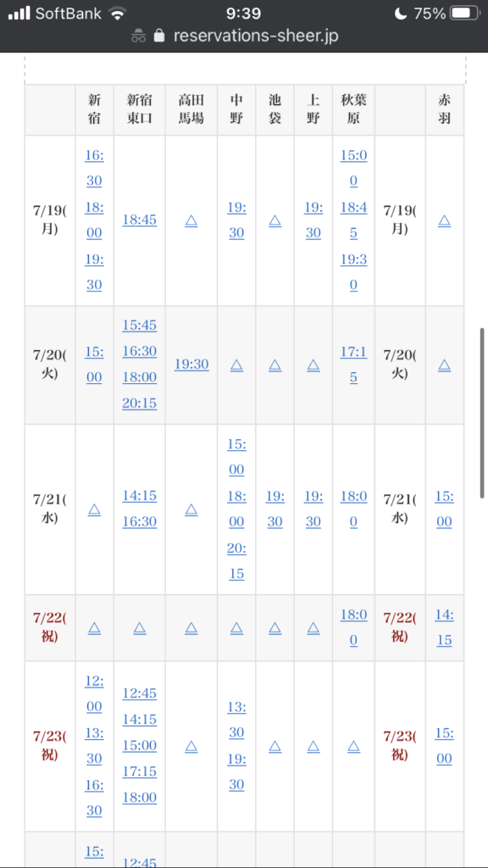
Task: Choose 14:15 at 新宿東口 on 7/21
Action: pos(140,496)
